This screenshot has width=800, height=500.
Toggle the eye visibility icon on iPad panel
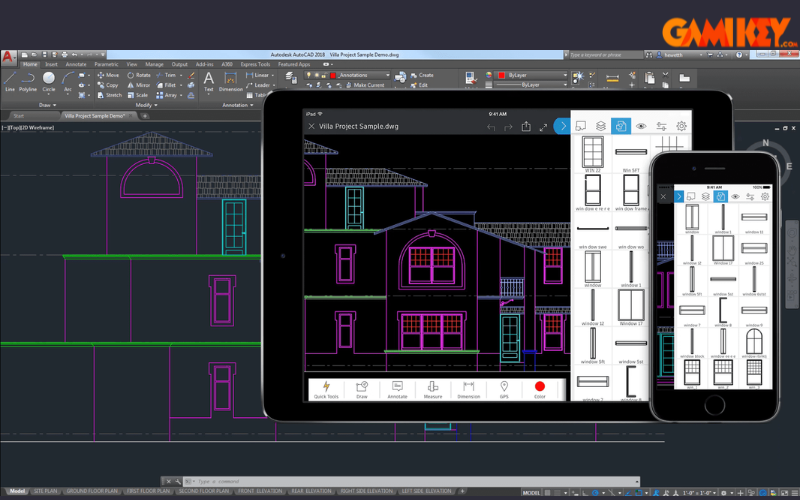pyautogui.click(x=641, y=126)
